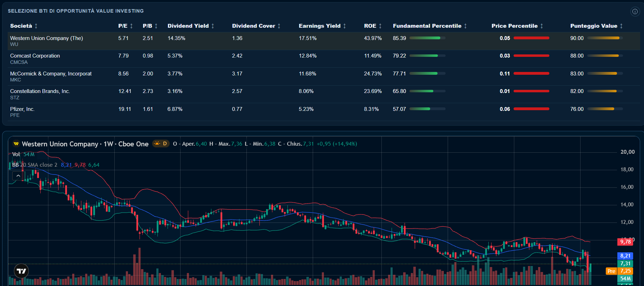Viewport: 644px width, 286px height.
Task: Click the STZ ticker symbol
Action: click(x=15, y=98)
